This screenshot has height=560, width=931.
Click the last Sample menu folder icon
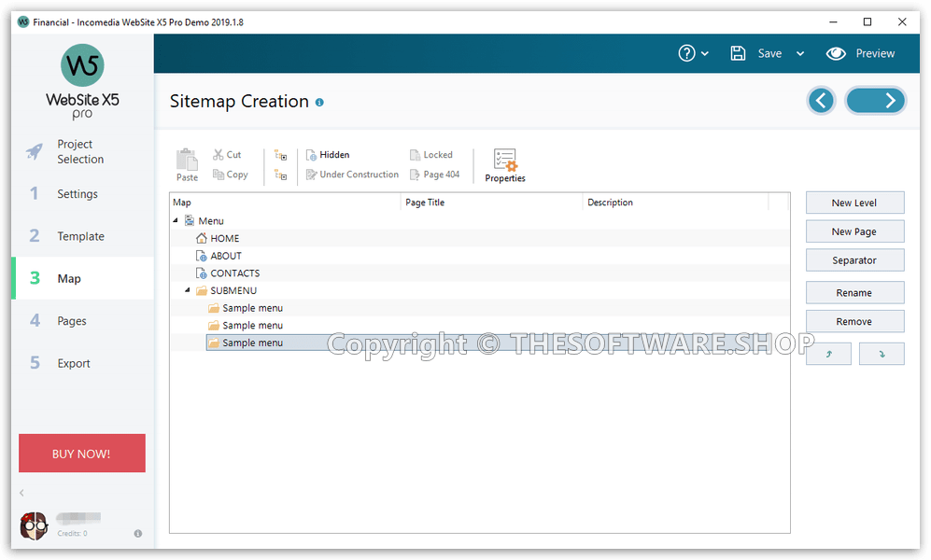point(214,343)
